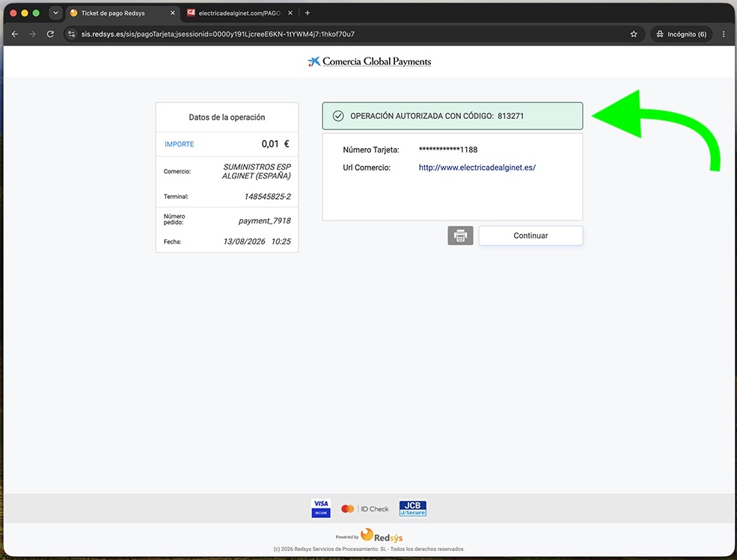Bookmark this page with the star icon

click(x=634, y=34)
